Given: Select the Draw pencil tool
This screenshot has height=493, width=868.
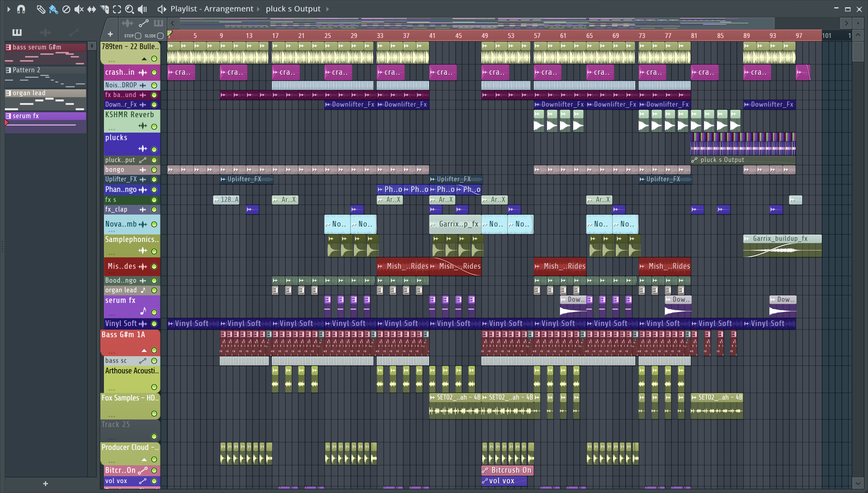Looking at the screenshot, I should coord(41,9).
